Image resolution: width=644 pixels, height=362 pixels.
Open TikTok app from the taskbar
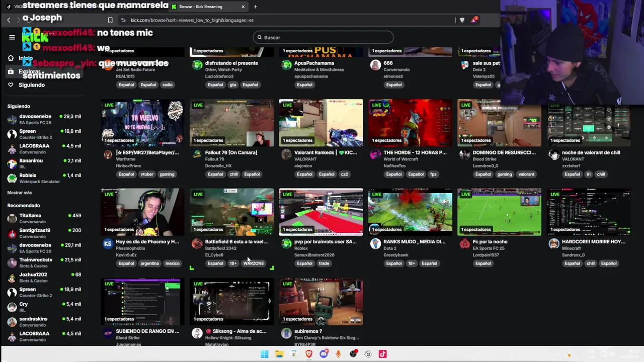click(x=383, y=354)
